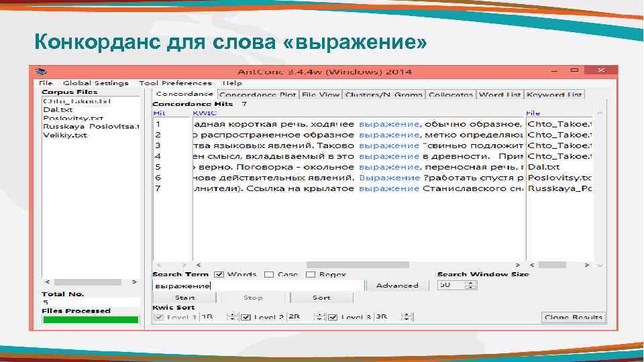This screenshot has height=362, width=644.
Task: Click the Stop button
Action: click(253, 298)
